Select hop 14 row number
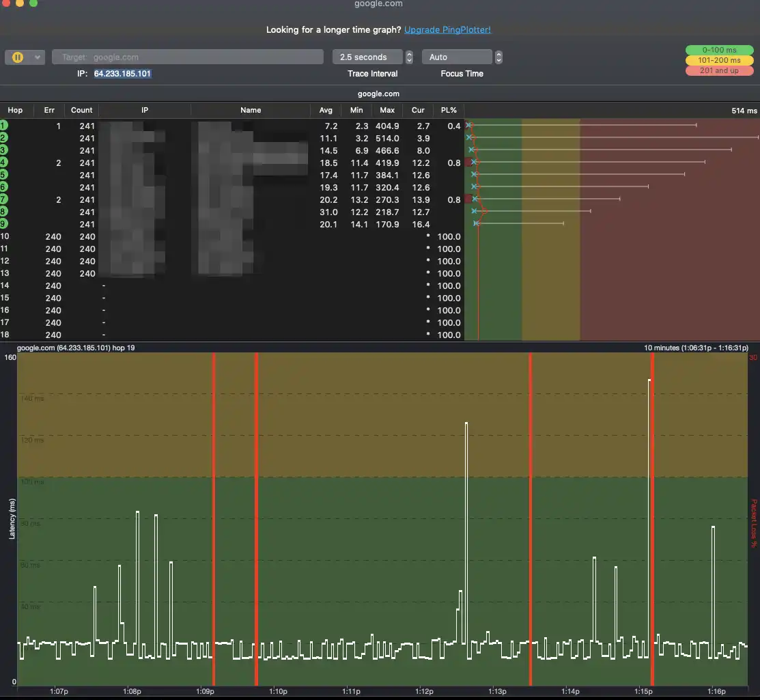760x700 pixels. coord(4,285)
